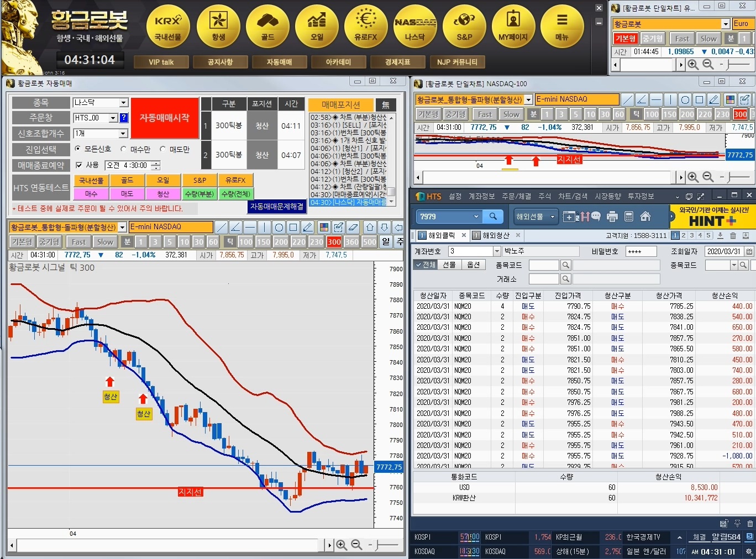Toggle the 사용 checkbox for 매매종료예약
The image size is (756, 559).
(x=79, y=165)
